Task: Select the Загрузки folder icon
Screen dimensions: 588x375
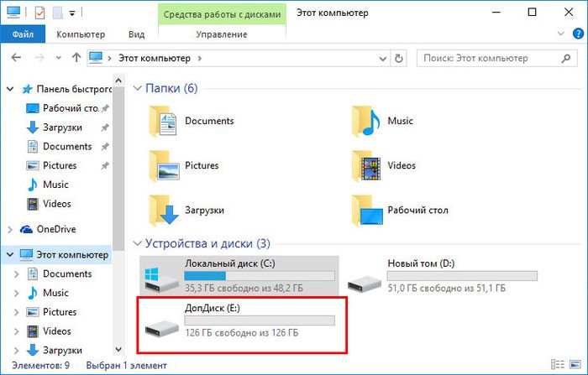Action: pos(164,211)
